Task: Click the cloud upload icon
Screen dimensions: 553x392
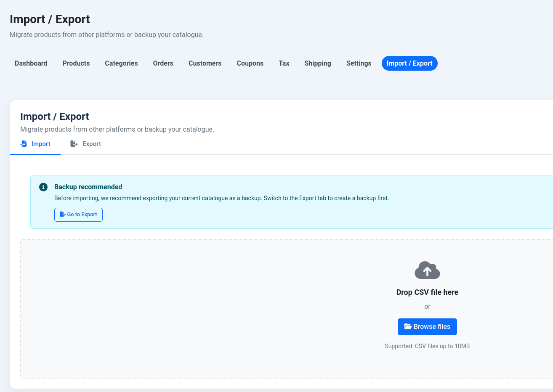Action: (x=427, y=270)
